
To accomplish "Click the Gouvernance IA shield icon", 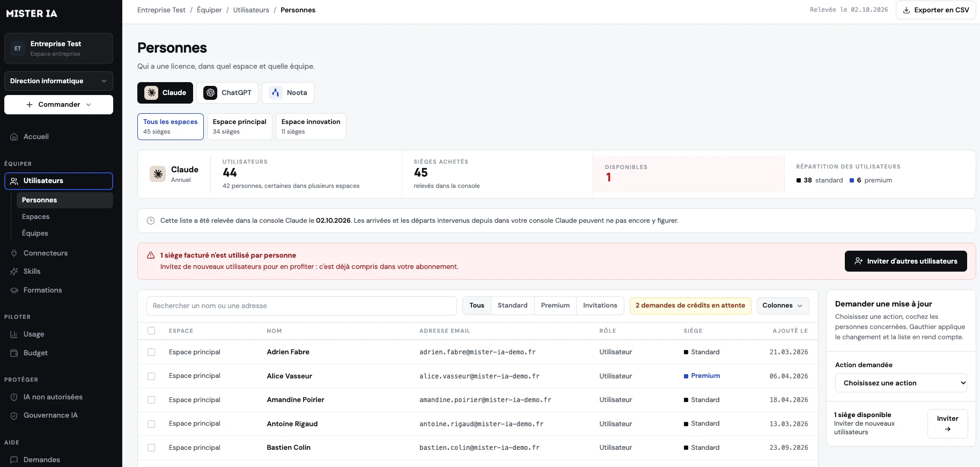I will point(14,415).
